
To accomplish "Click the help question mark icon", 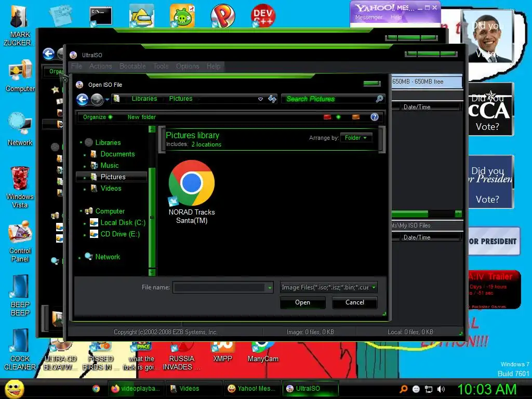I will (374, 117).
